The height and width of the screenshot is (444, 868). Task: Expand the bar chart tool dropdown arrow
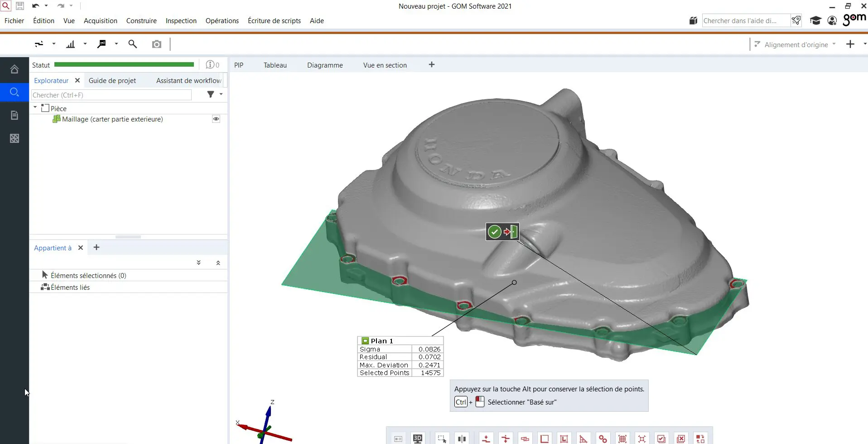click(85, 44)
